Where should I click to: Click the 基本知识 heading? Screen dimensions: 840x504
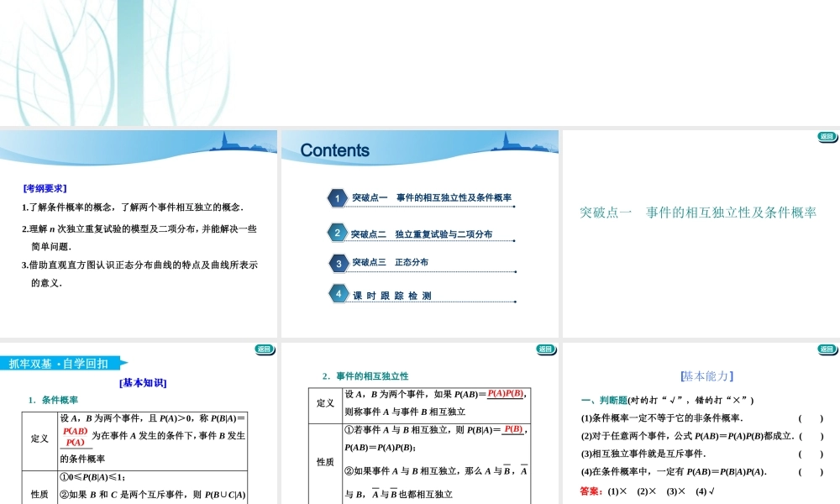coord(143,383)
